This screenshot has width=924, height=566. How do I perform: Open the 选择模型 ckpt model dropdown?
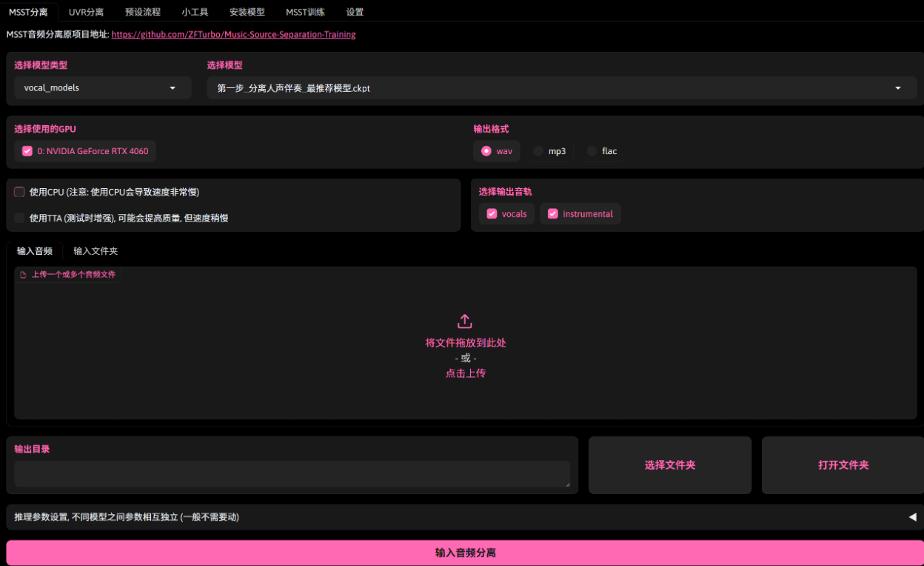tap(560, 88)
